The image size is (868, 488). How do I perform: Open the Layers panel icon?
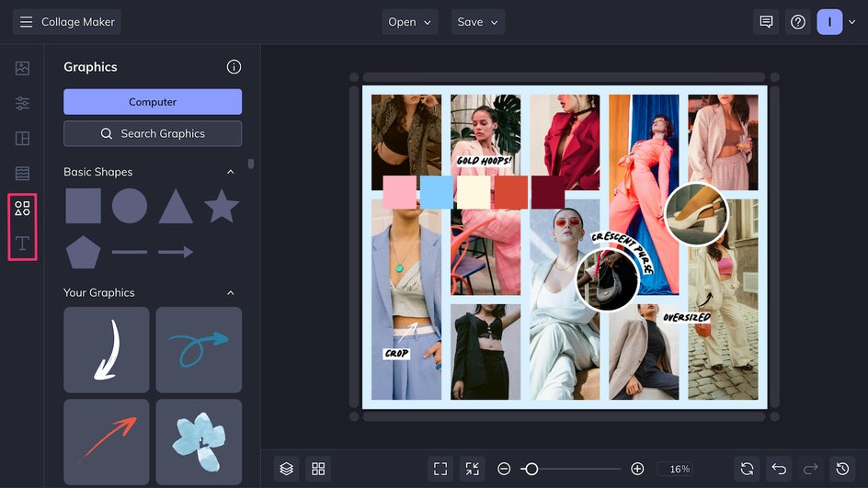286,470
